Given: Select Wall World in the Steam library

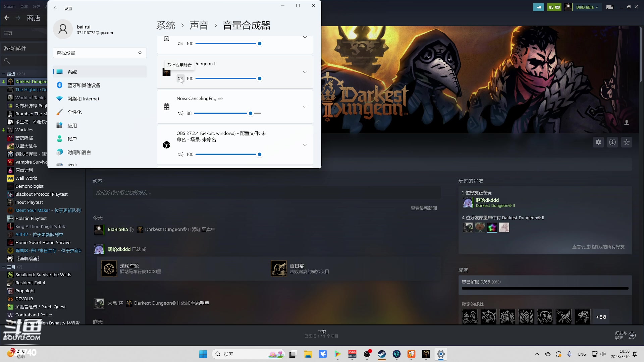Looking at the screenshot, I should coord(26,178).
